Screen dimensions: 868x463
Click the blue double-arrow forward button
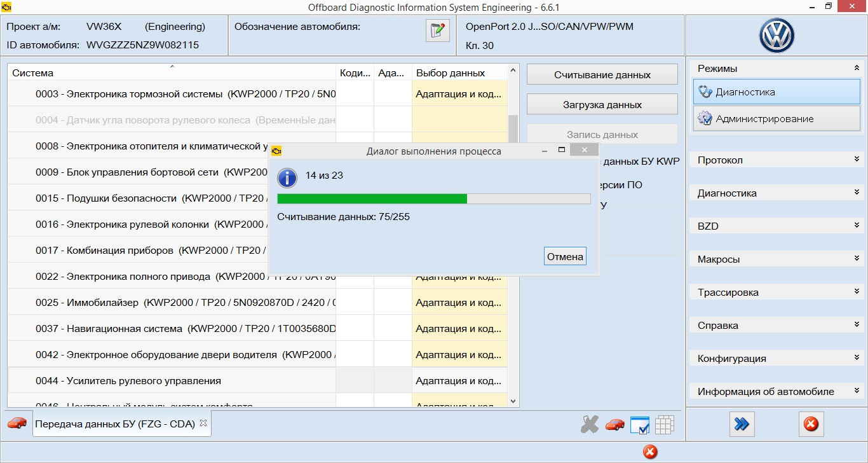click(x=741, y=424)
